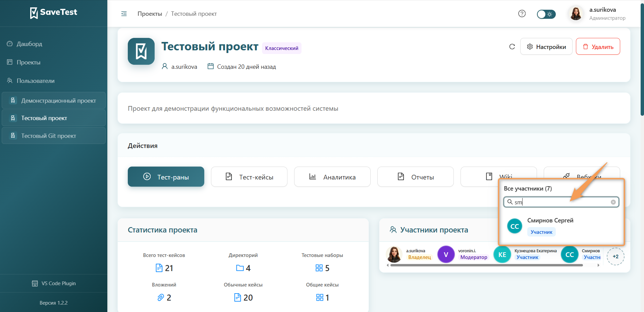Clear the participant search text
This screenshot has height=312, width=644.
pos(613,202)
